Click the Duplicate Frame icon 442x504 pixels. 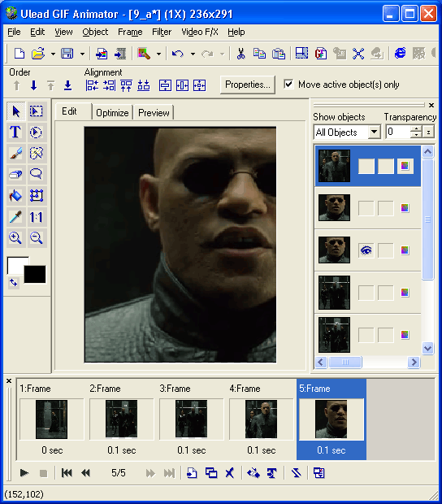tap(210, 473)
